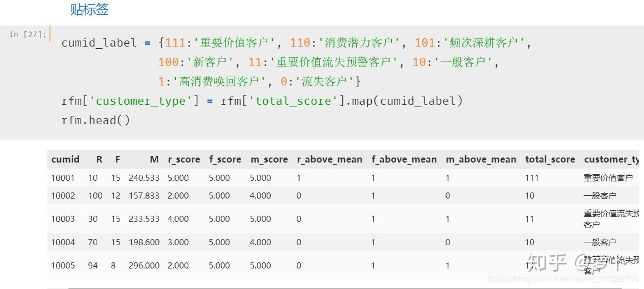644x289 pixels.
Task: Click the M value 240.533
Action: pyautogui.click(x=144, y=178)
